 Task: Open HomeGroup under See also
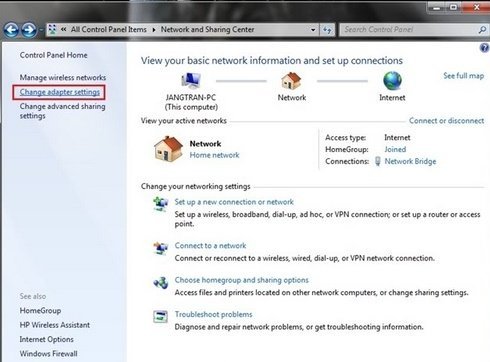coord(40,311)
